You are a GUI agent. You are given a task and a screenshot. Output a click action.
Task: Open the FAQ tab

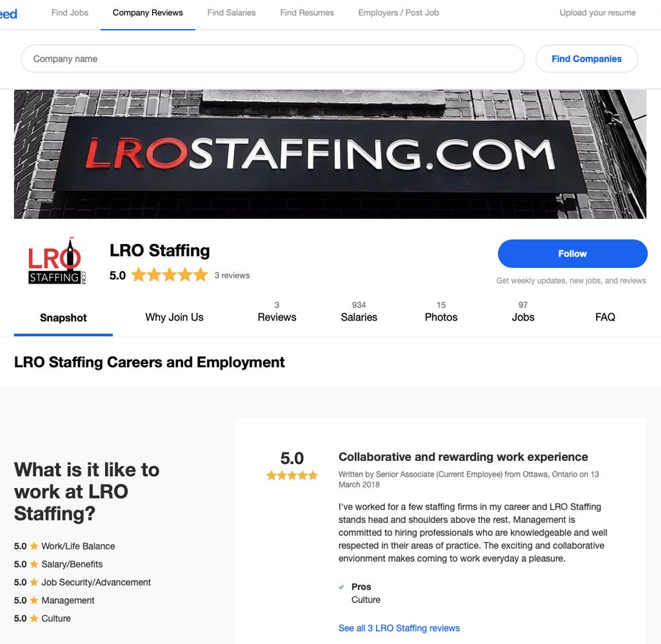605,317
